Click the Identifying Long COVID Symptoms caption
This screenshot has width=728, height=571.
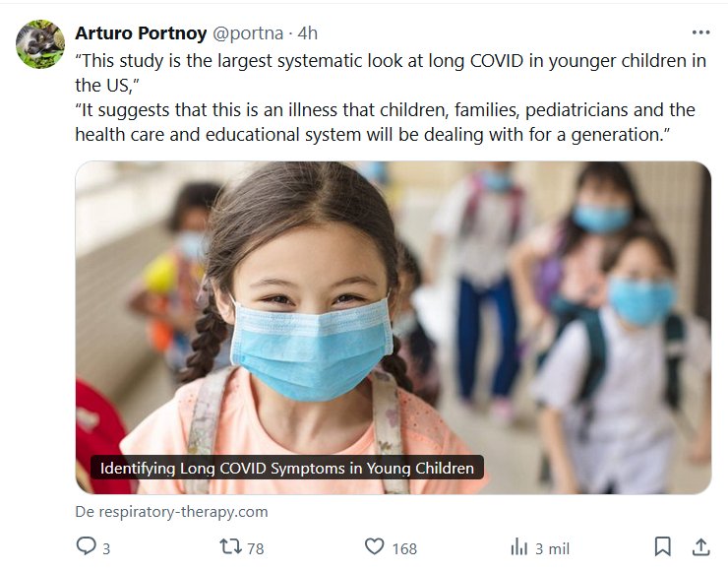coord(287,469)
